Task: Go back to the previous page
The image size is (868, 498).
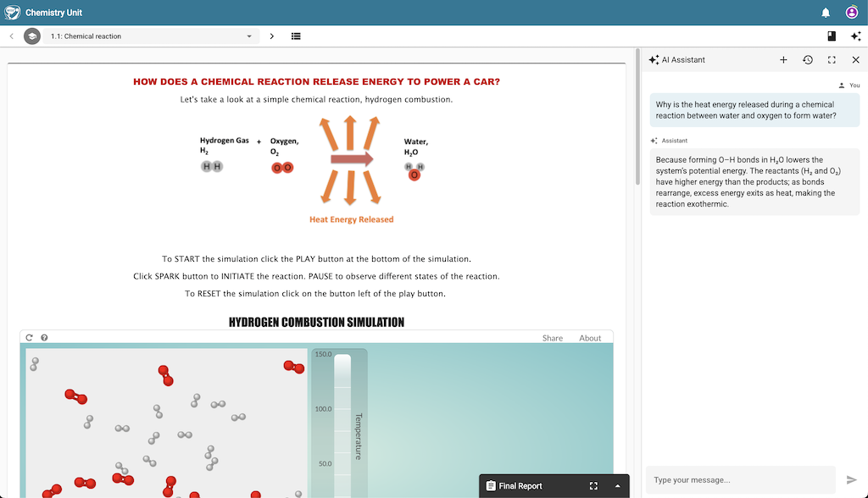Action: click(x=11, y=36)
